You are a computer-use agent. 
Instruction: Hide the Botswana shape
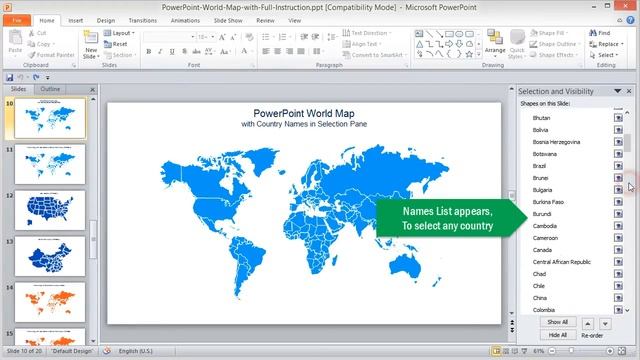tap(618, 154)
